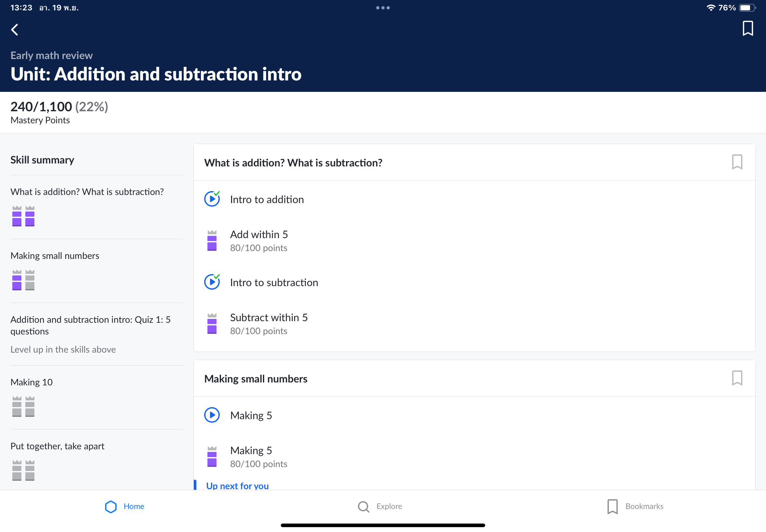Open Subtract within 5 mastery tower icon
The height and width of the screenshot is (532, 766).
tap(212, 323)
